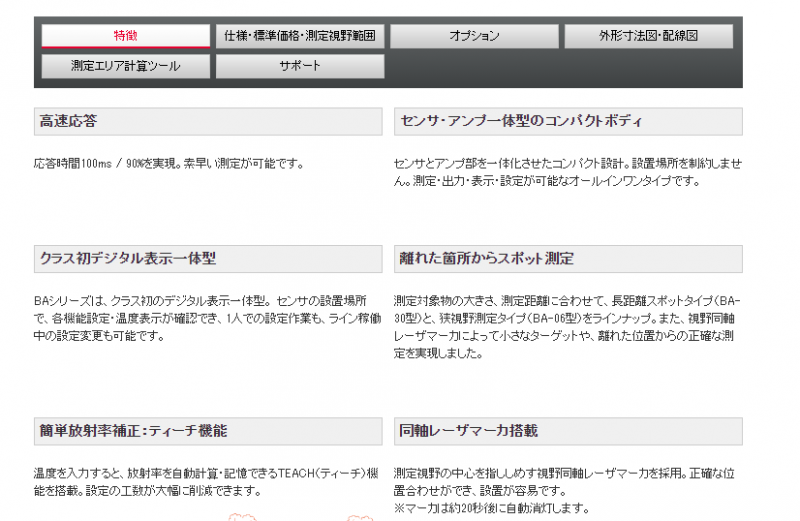Click the 高速応答 section heading
Screen dimensions: 800x521
point(68,121)
